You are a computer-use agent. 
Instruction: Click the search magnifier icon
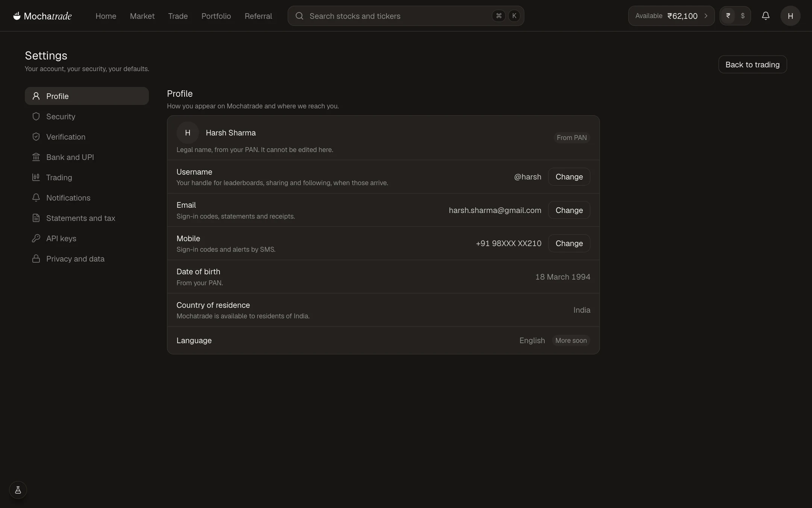pos(299,16)
